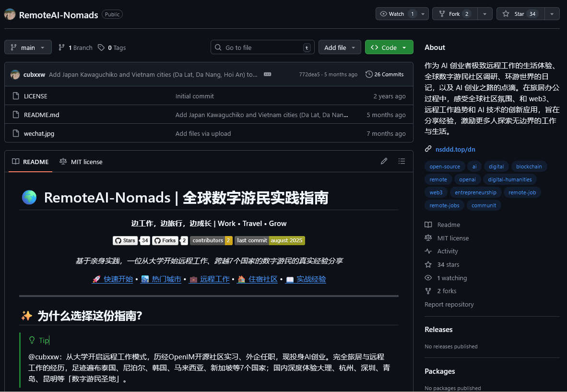Star the repository
The width and height of the screenshot is (567, 392).
[520, 14]
